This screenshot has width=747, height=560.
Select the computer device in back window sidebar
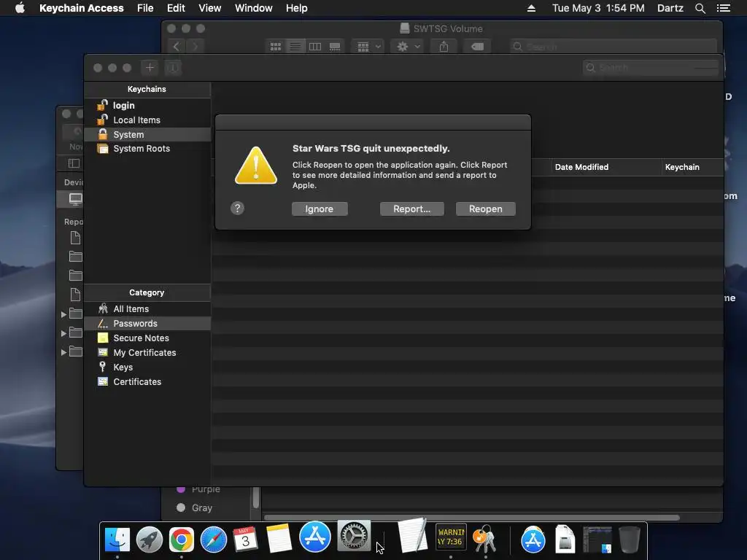click(x=75, y=198)
